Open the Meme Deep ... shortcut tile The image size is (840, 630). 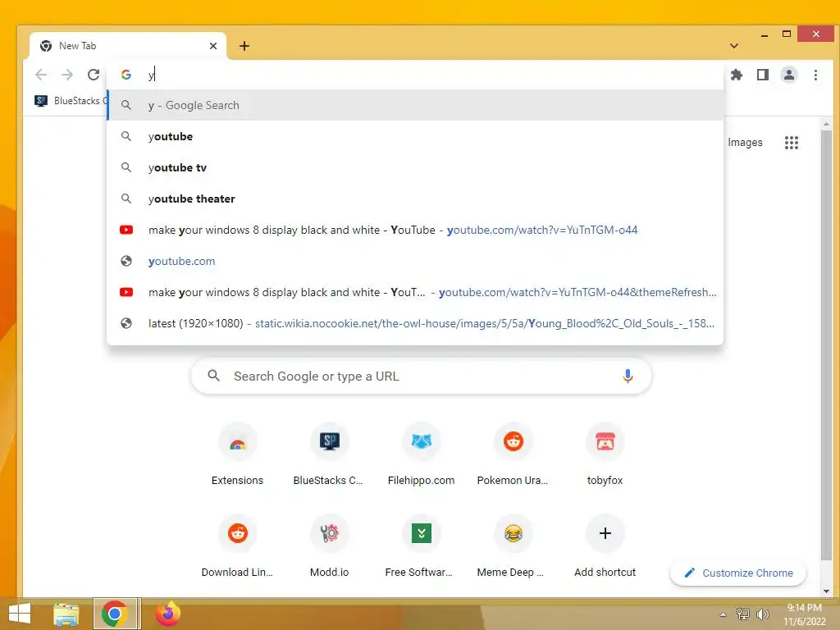(513, 546)
